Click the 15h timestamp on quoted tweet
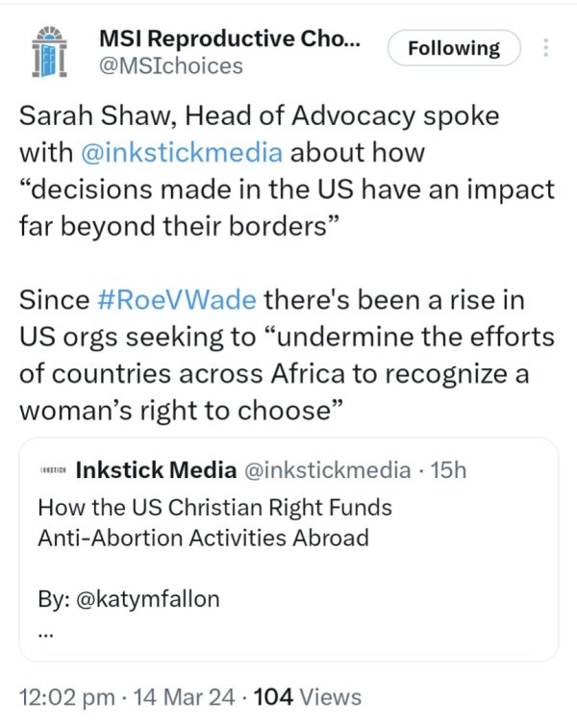The width and height of the screenshot is (577, 728). (x=450, y=470)
